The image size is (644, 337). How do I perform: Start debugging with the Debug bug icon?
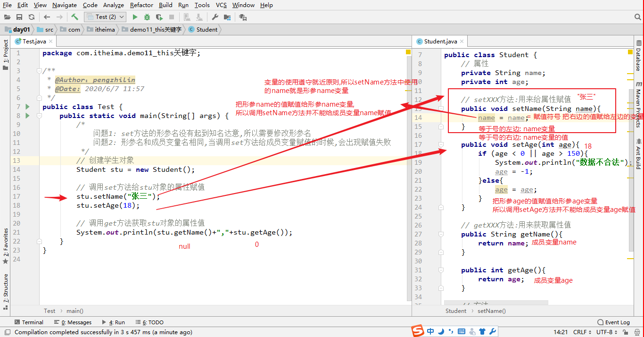tap(147, 17)
